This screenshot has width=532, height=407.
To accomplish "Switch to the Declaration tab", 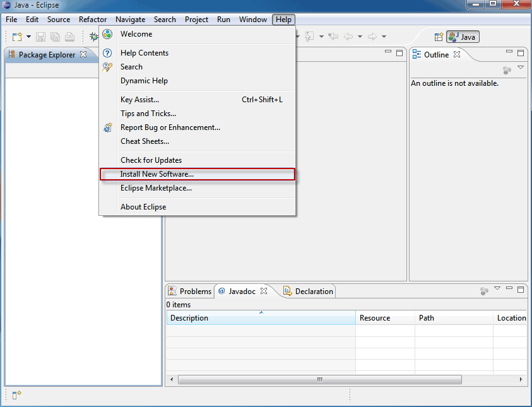I will click(x=309, y=291).
